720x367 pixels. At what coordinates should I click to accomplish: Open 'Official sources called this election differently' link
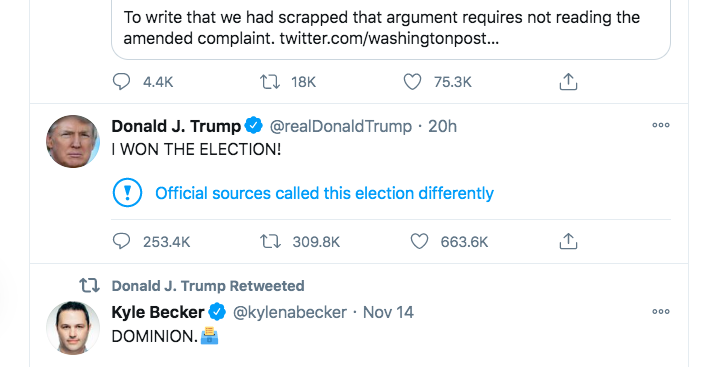point(324,193)
